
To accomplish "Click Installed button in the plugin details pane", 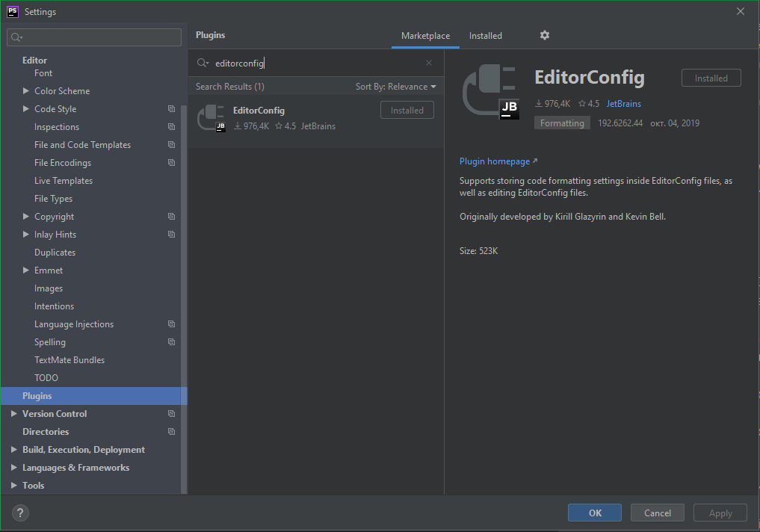I will 711,78.
